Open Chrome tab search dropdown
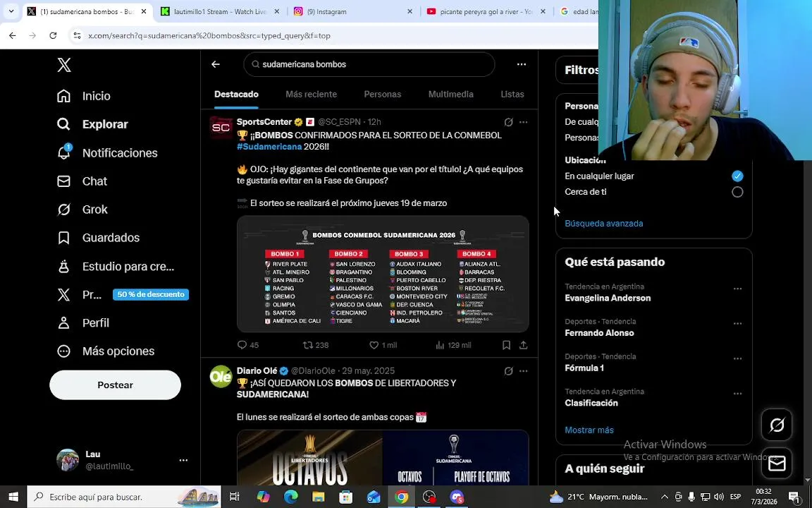The height and width of the screenshot is (508, 812). pyautogui.click(x=11, y=11)
